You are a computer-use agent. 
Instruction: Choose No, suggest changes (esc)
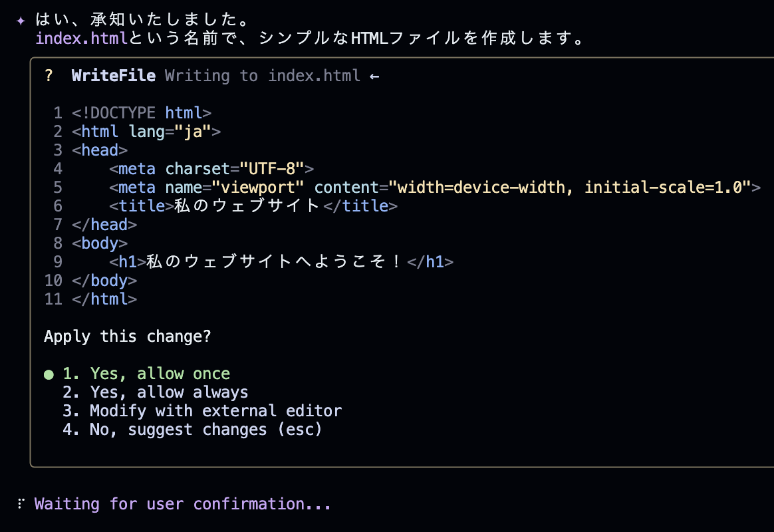click(x=192, y=430)
